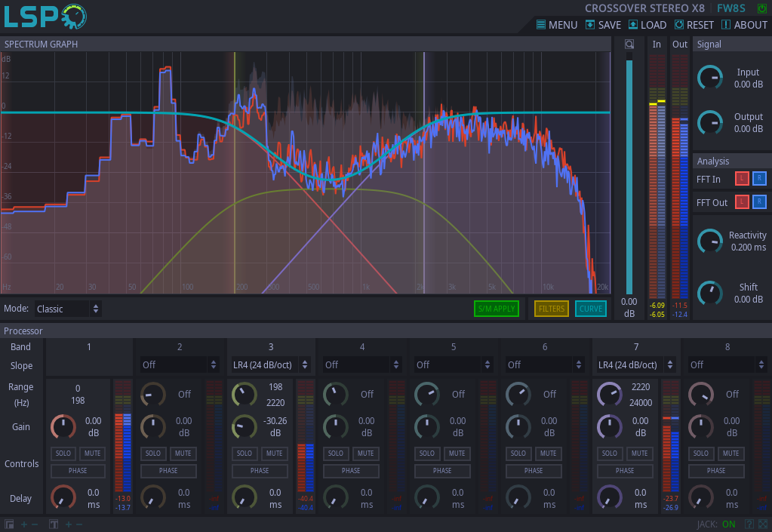Open the ABOUT item
The image size is (772, 532).
tap(744, 25)
